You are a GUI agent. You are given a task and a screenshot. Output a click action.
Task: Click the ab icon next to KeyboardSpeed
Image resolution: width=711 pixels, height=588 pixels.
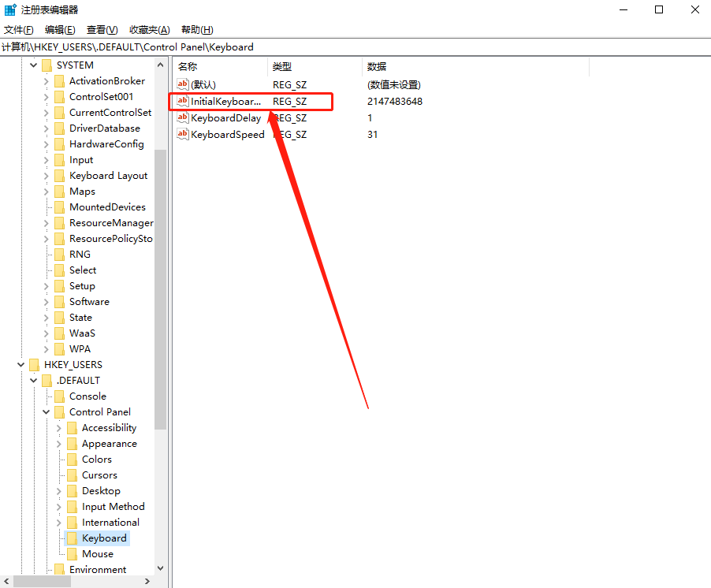[183, 134]
